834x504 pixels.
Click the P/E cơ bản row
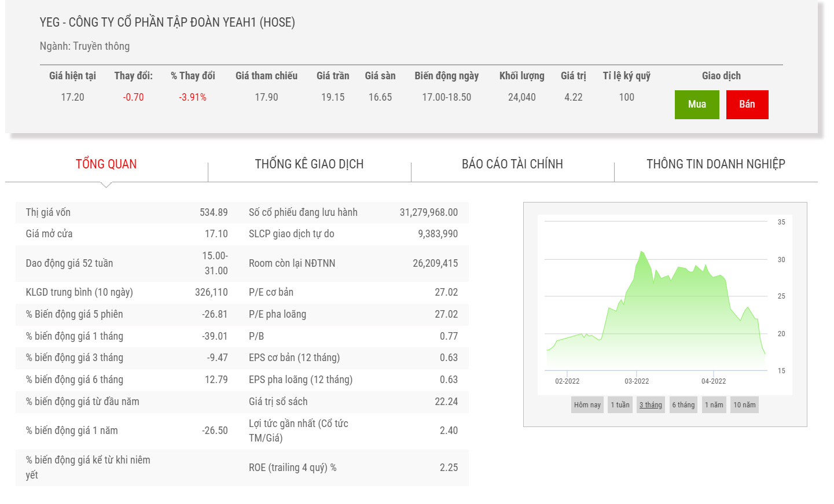pos(353,292)
